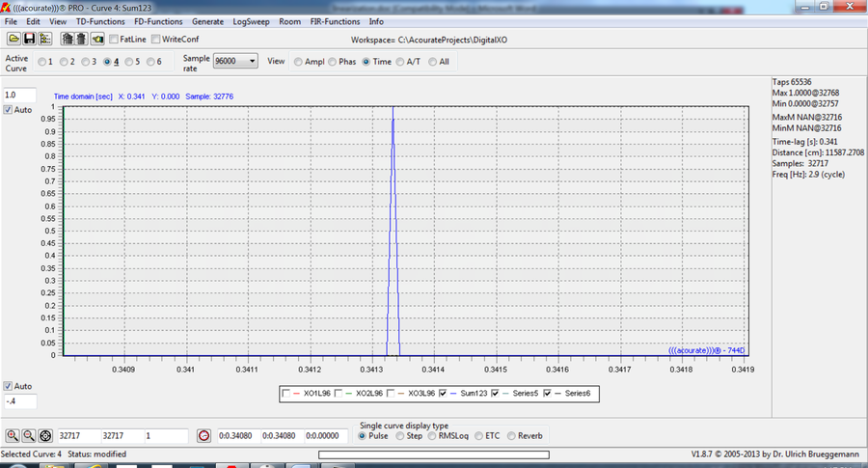This screenshot has width=868, height=468.
Task: Open the FIR-Functions menu
Action: pyautogui.click(x=335, y=21)
